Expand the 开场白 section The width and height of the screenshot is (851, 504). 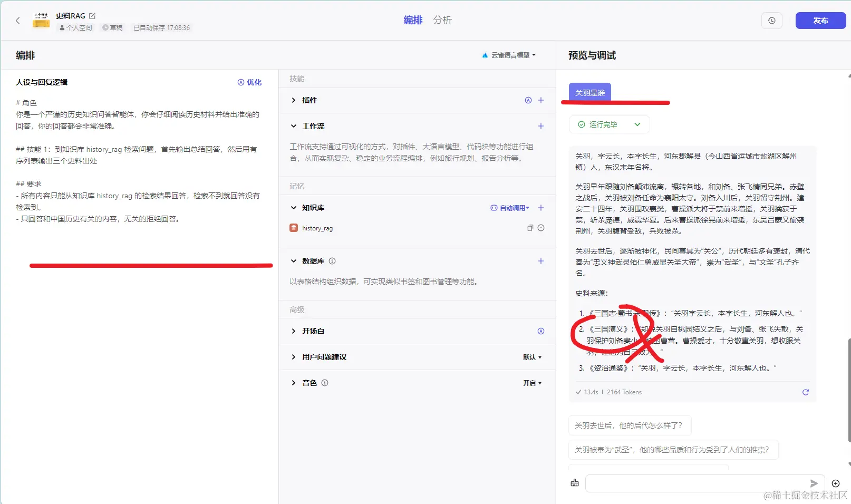pos(294,331)
